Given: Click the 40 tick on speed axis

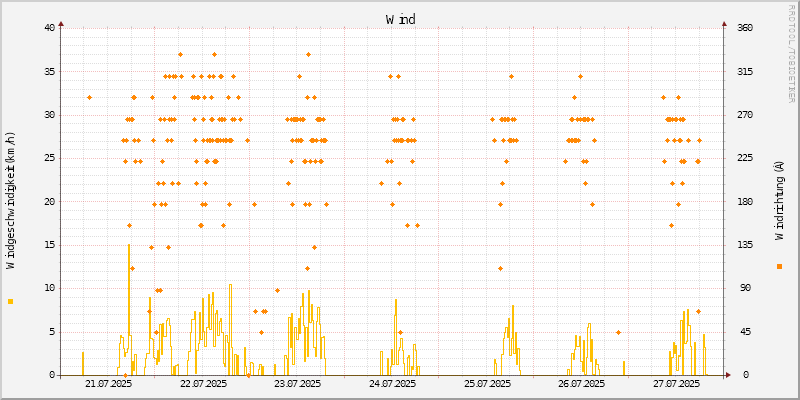Looking at the screenshot, I should pos(49,28).
